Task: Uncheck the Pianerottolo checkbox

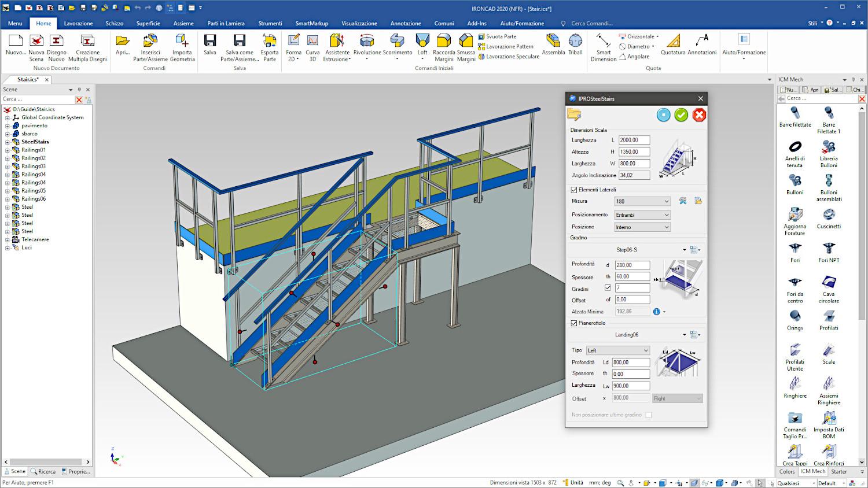Action: tap(574, 323)
